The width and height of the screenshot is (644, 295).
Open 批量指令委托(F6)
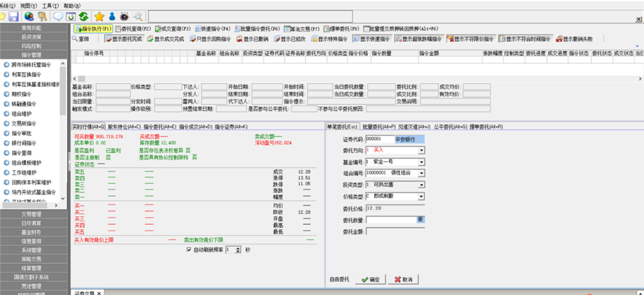pos(257,29)
